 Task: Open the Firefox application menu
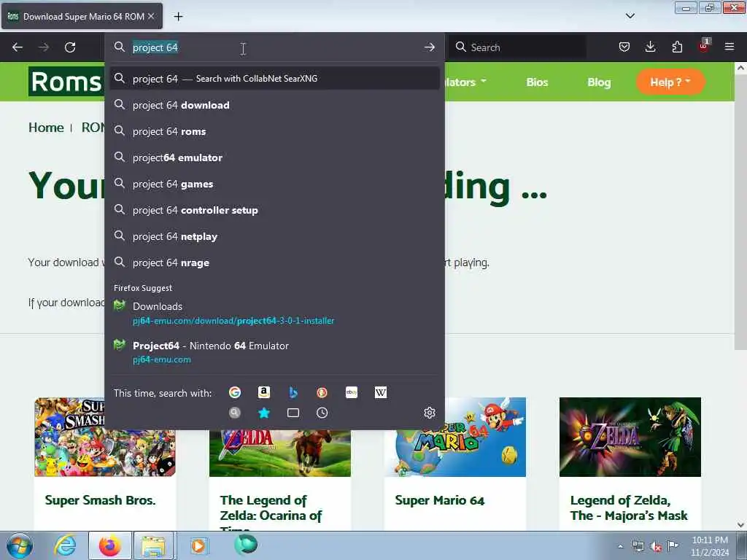[729, 47]
